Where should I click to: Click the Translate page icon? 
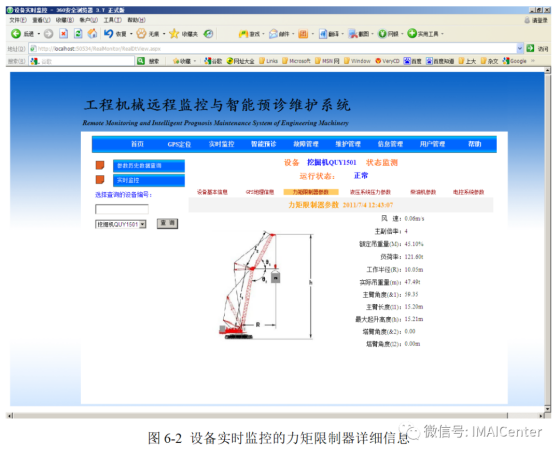(x=323, y=34)
